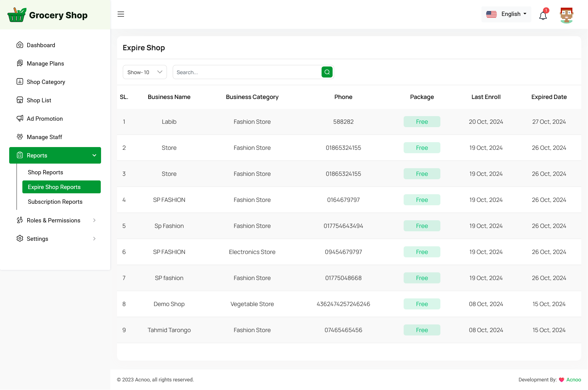Click the Ad Promotion megaphone icon

pyautogui.click(x=20, y=119)
